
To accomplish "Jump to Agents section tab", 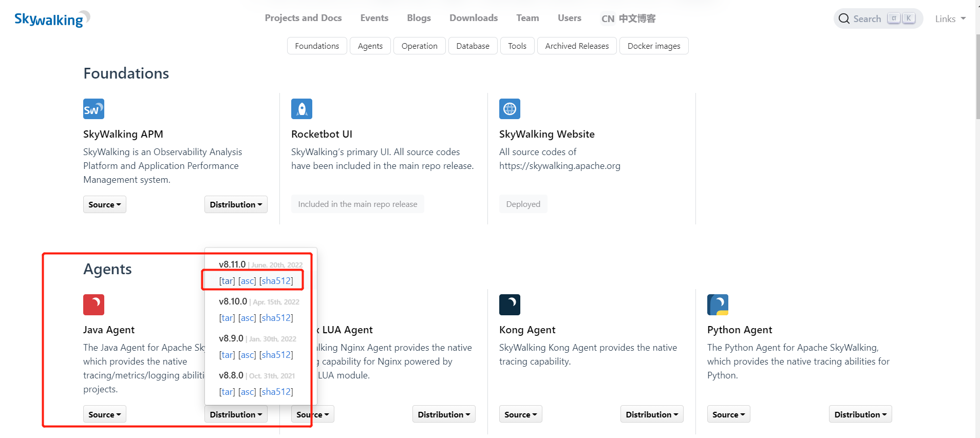I will tap(370, 46).
